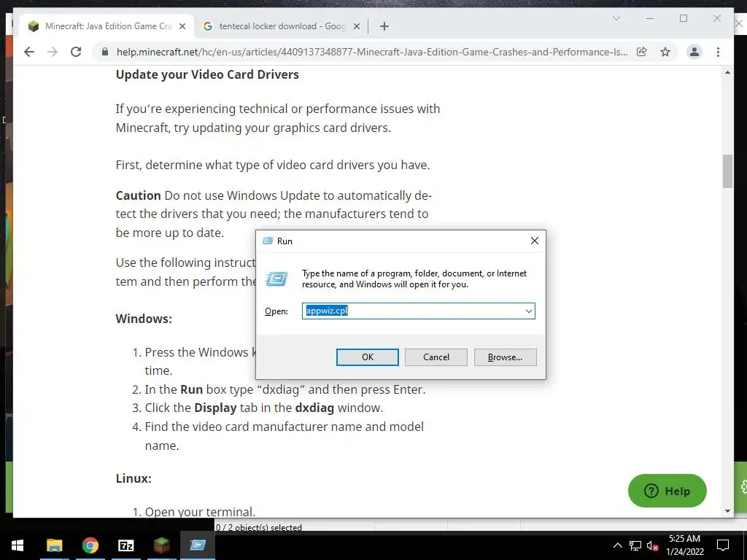Open Chrome profile menu
Viewport: 747px width, 560px height.
(x=694, y=52)
